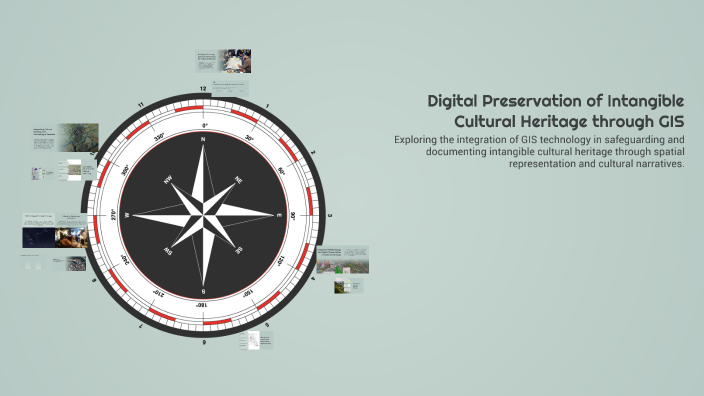The image size is (704, 396).
Task: Open the small slide with the aerial town photo
Action: [x=69, y=264]
